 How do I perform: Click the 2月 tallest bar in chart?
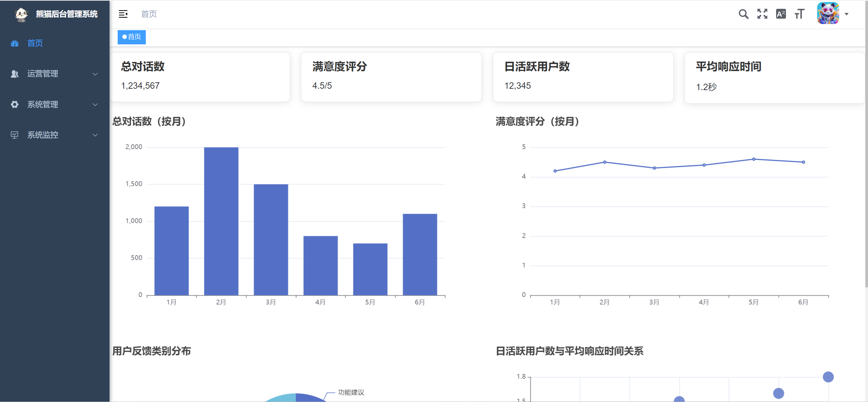221,221
